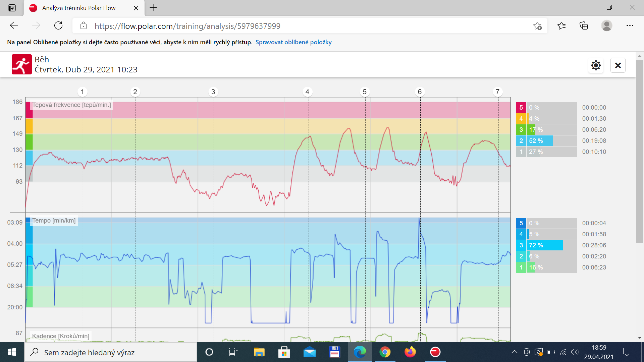
Task: Select lap marker 7 on the chart
Action: (x=497, y=92)
